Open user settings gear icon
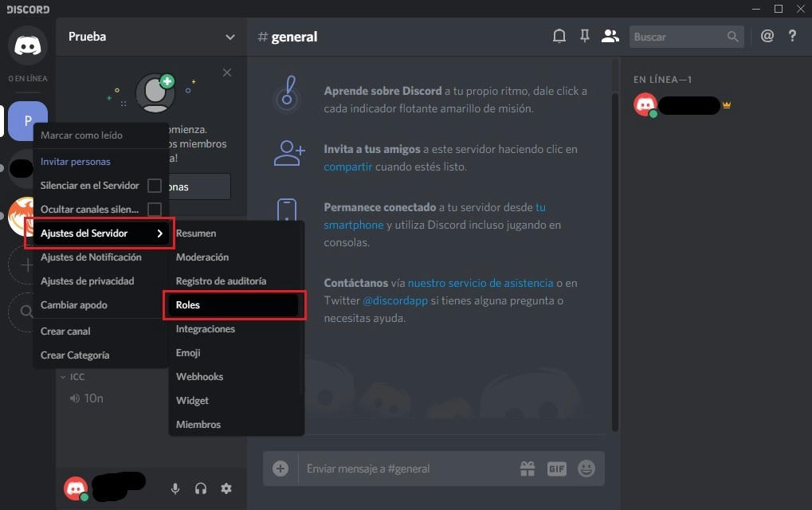Viewport: 812px width, 510px height. point(226,488)
